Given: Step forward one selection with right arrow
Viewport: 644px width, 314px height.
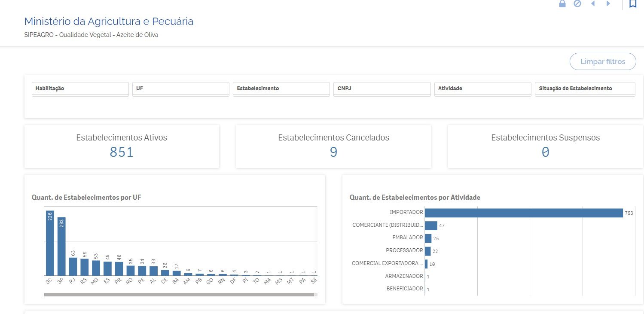Looking at the screenshot, I should (608, 4).
